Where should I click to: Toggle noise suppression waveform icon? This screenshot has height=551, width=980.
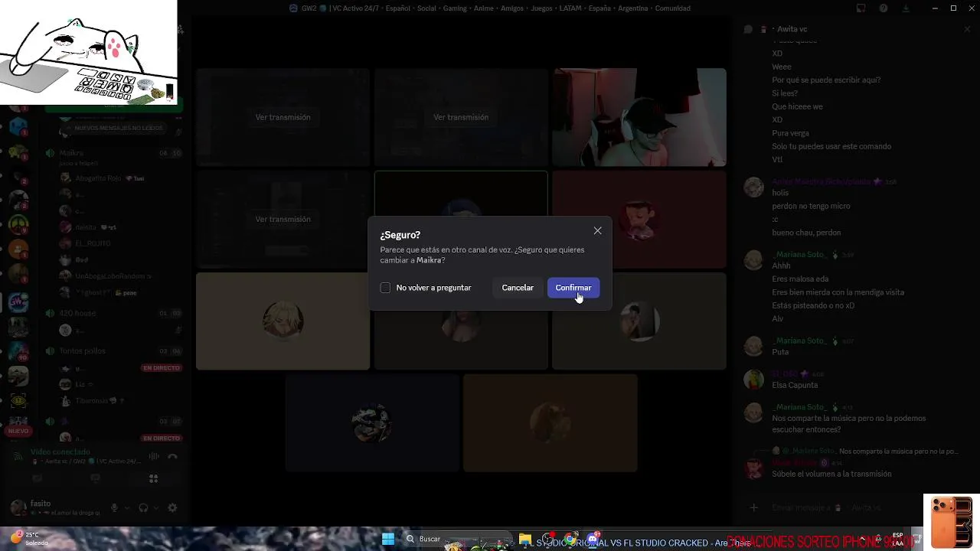pos(154,457)
